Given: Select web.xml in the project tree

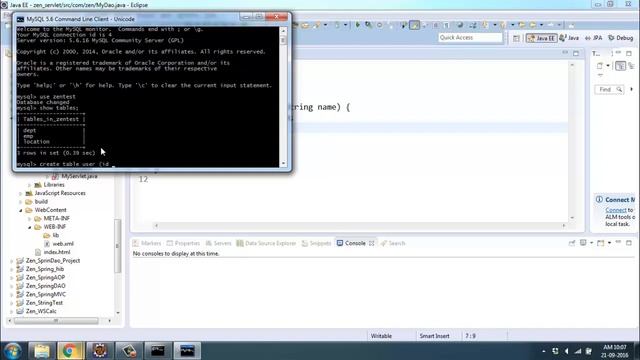Looking at the screenshot, I should [59, 244].
